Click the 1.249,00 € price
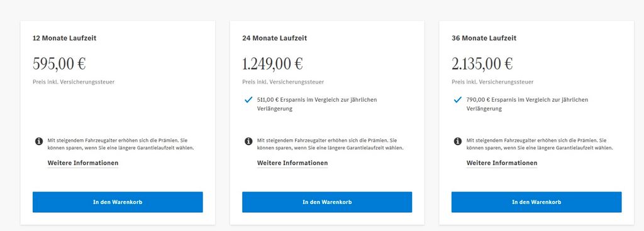The height and width of the screenshot is (231, 644). 272,64
